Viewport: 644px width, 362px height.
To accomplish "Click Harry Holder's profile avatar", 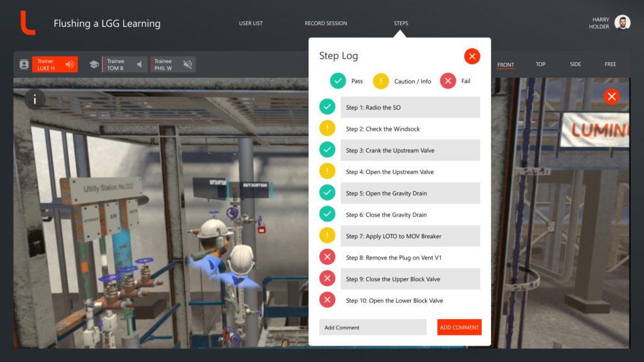I will pyautogui.click(x=622, y=23).
